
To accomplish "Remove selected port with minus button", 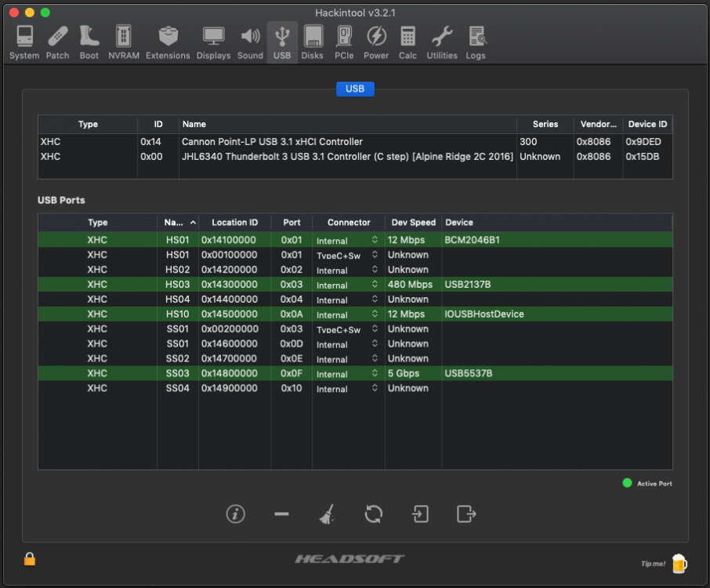I will tap(281, 514).
